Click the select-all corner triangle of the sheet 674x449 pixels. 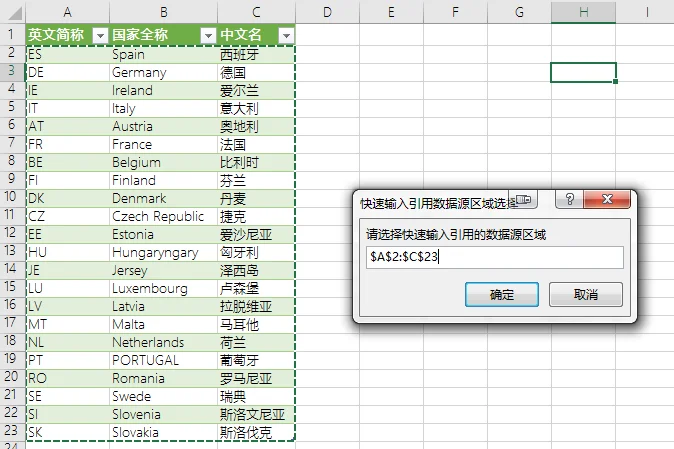tap(14, 14)
